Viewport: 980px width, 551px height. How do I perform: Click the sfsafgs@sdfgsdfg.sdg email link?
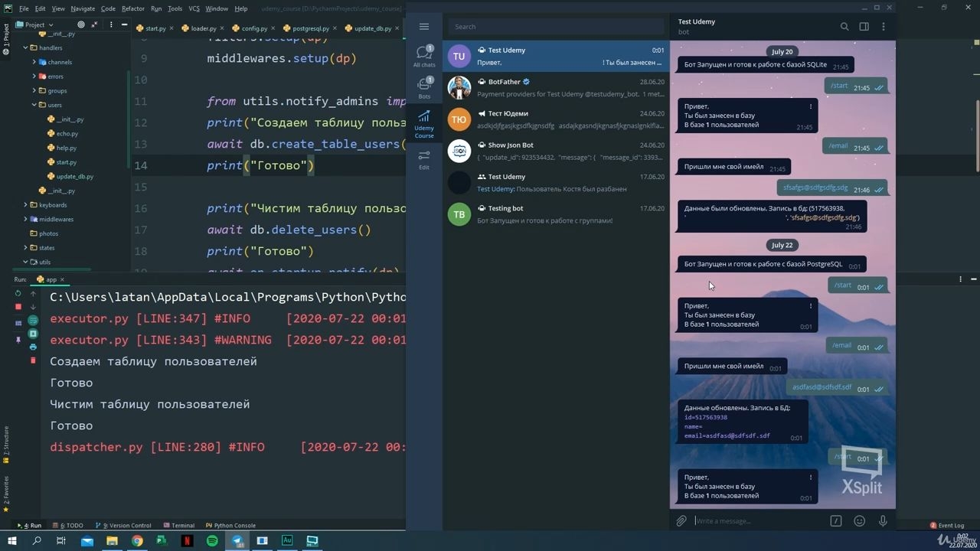(x=815, y=187)
